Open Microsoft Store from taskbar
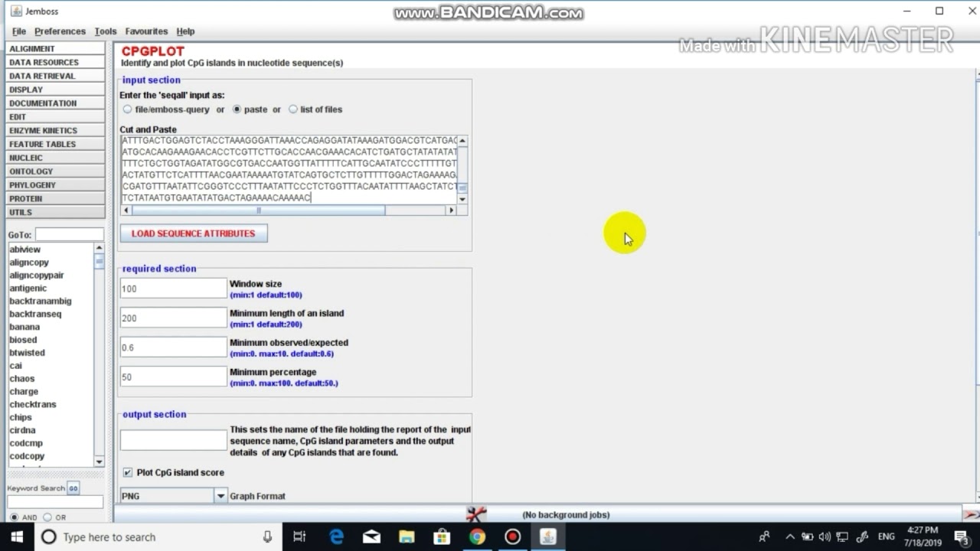The height and width of the screenshot is (551, 980). tap(442, 537)
